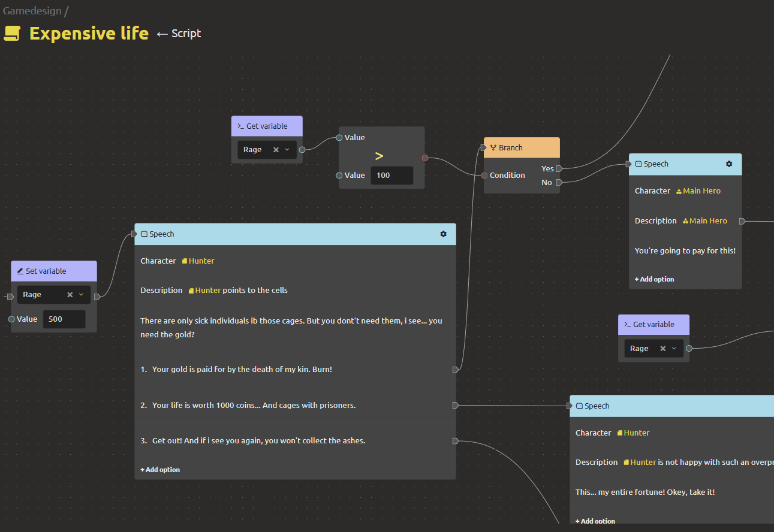This screenshot has width=774, height=532.
Task: Open Hunter character link in the fortune Speech node
Action: (634, 433)
